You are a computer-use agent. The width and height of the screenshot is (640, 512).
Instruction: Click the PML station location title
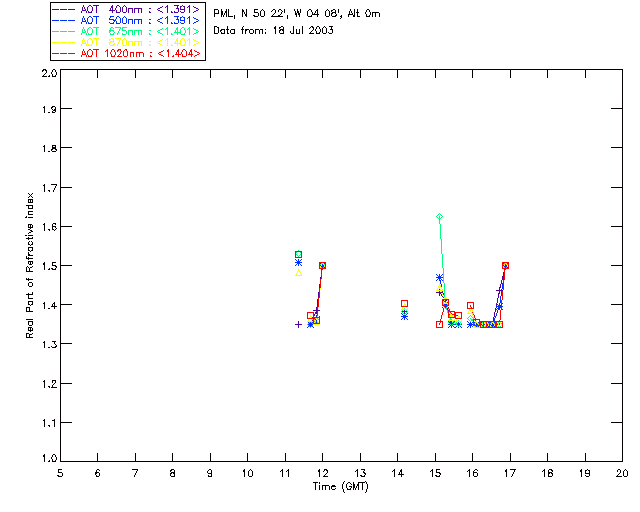point(297,14)
